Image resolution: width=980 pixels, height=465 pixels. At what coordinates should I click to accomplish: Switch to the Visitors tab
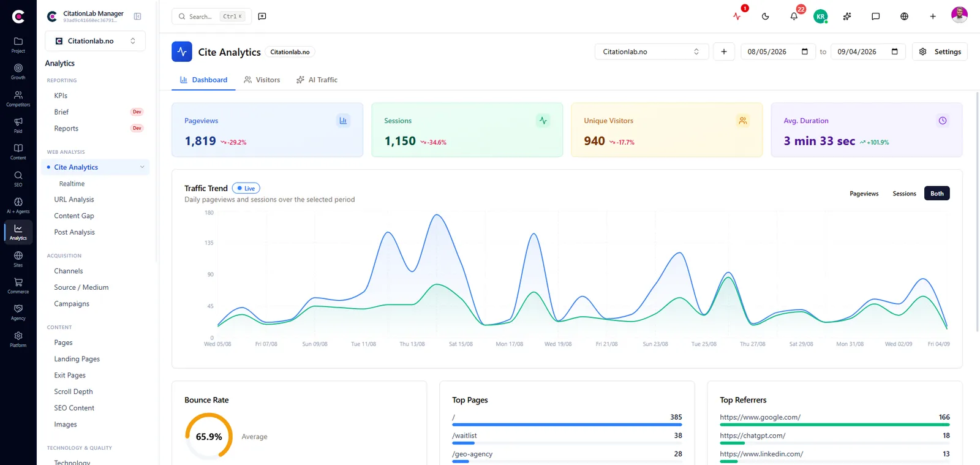pyautogui.click(x=262, y=80)
